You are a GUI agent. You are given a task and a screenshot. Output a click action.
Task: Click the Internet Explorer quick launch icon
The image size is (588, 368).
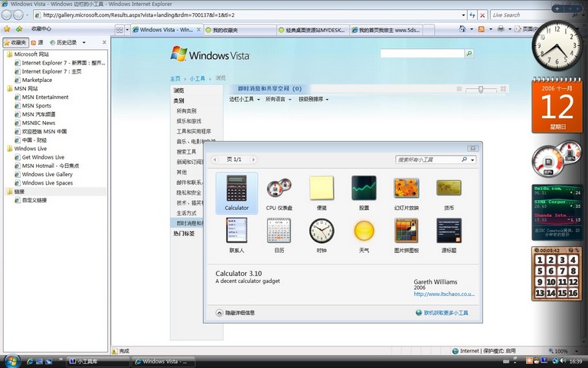pyautogui.click(x=30, y=361)
